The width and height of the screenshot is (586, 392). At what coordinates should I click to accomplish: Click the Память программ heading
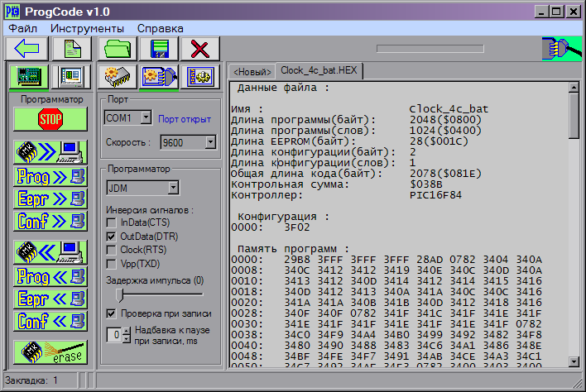293,249
